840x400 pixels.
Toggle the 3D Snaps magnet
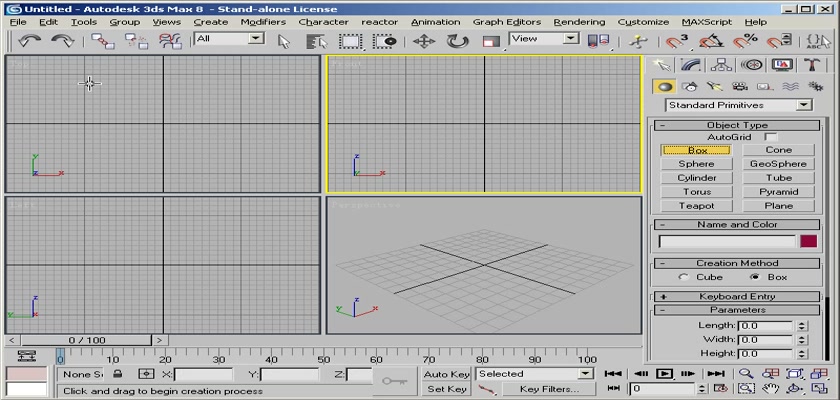click(x=677, y=41)
